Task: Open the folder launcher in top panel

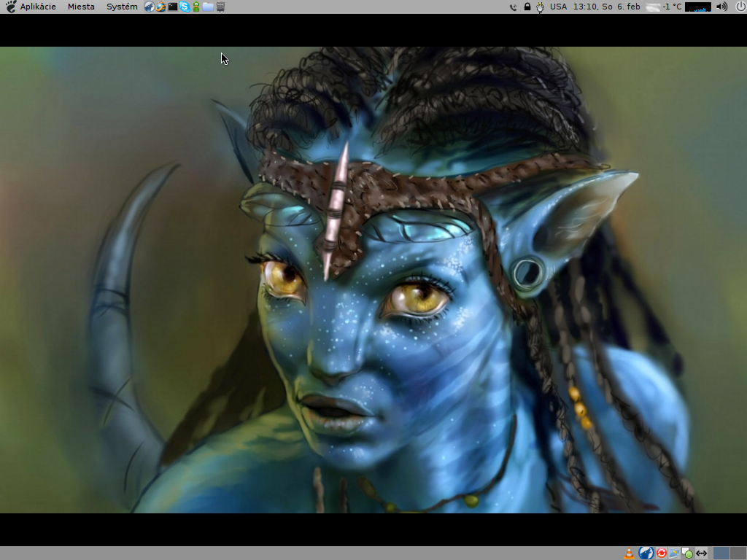Action: click(x=208, y=7)
